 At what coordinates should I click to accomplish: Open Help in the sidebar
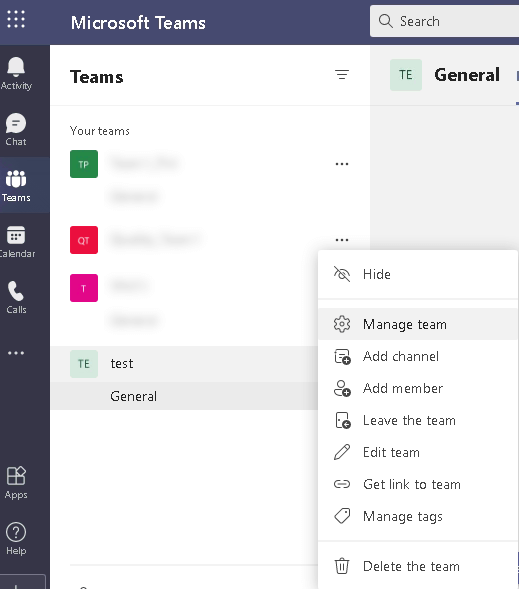coord(16,539)
